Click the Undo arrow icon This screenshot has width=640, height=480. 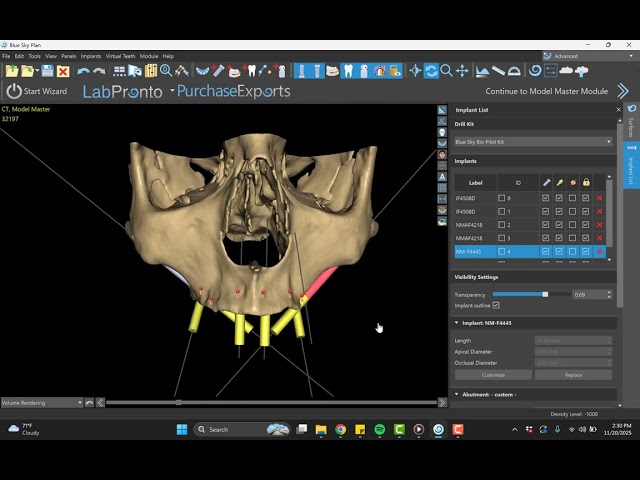click(83, 71)
